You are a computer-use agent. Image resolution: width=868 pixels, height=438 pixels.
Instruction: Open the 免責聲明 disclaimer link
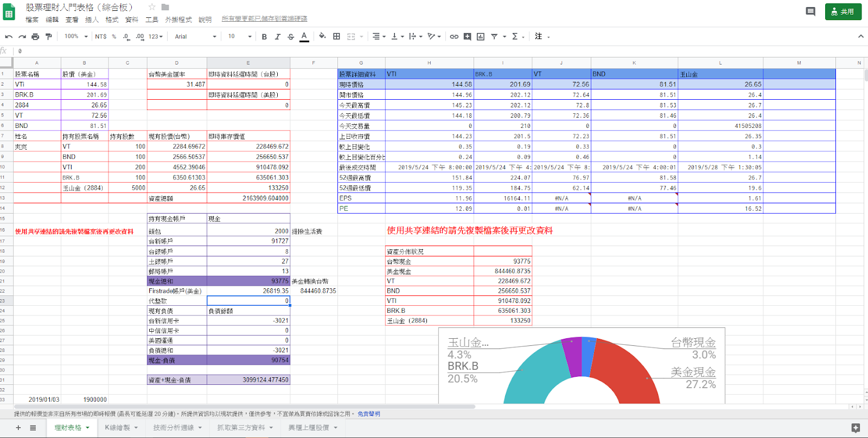tap(369, 414)
